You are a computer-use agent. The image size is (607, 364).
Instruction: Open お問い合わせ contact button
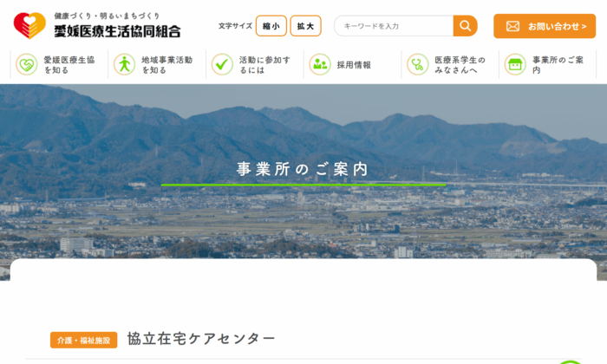click(545, 26)
